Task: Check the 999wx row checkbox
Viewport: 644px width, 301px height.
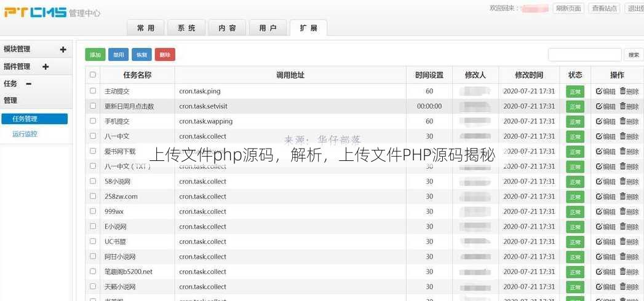Action: pos(93,211)
